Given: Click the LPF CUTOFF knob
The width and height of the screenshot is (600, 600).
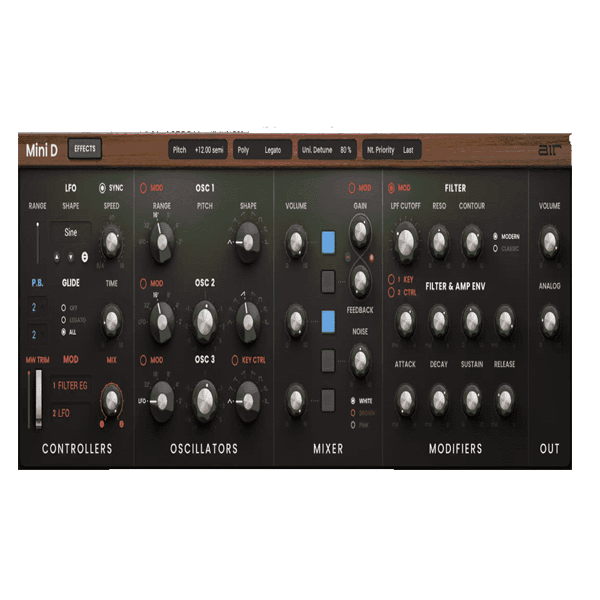Looking at the screenshot, I should [406, 243].
